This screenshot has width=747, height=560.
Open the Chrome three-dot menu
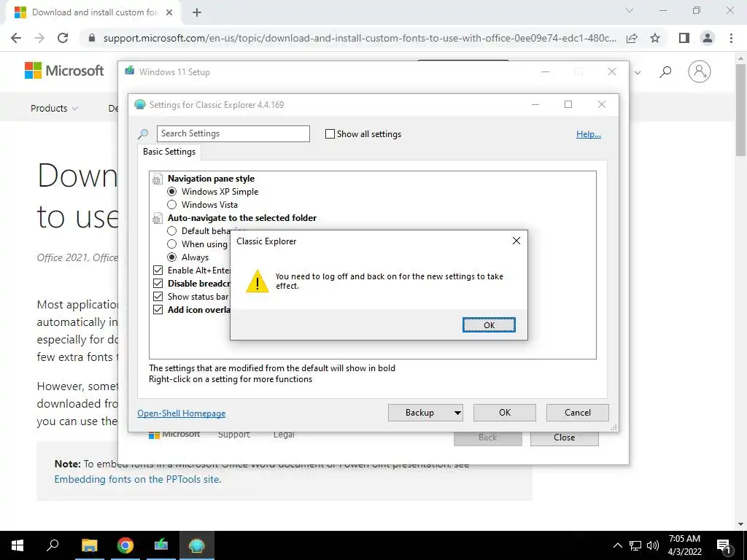[x=731, y=38]
